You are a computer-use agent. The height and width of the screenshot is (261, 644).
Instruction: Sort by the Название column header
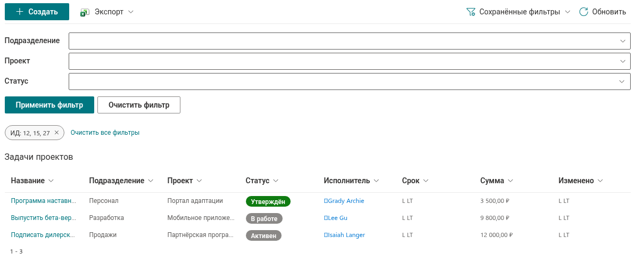point(32,181)
